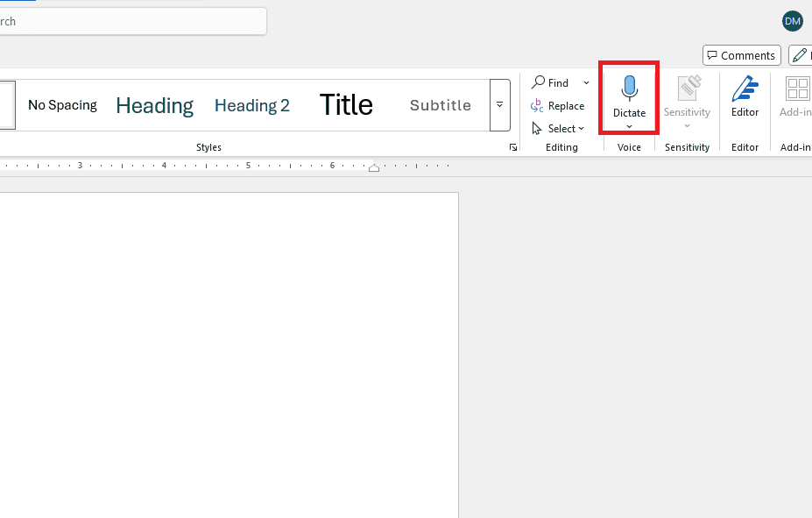Image resolution: width=812 pixels, height=518 pixels.
Task: Open the Replace dialog
Action: tap(558, 106)
